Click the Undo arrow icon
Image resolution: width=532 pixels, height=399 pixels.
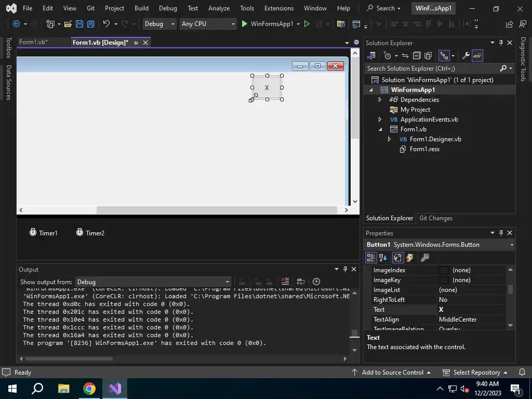point(107,24)
